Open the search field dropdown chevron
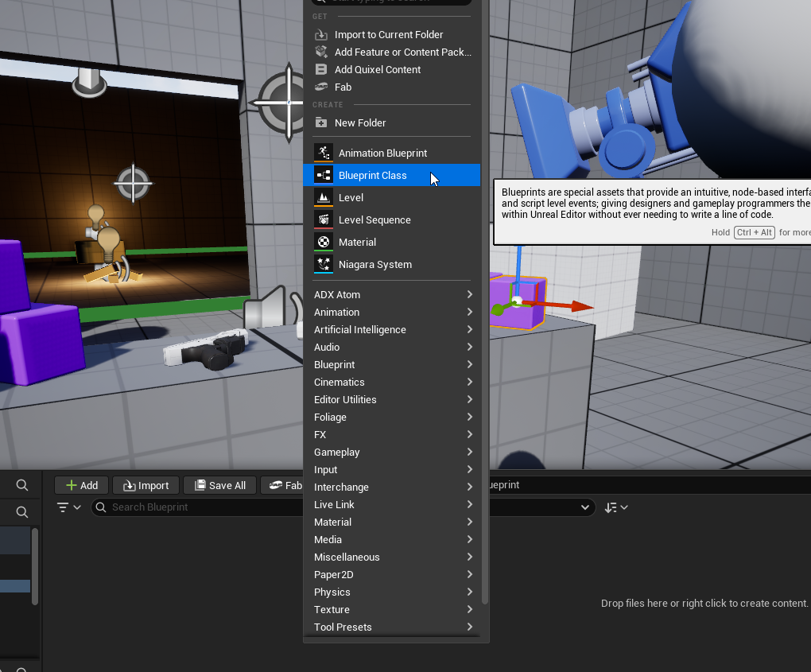The image size is (811, 672). point(585,507)
